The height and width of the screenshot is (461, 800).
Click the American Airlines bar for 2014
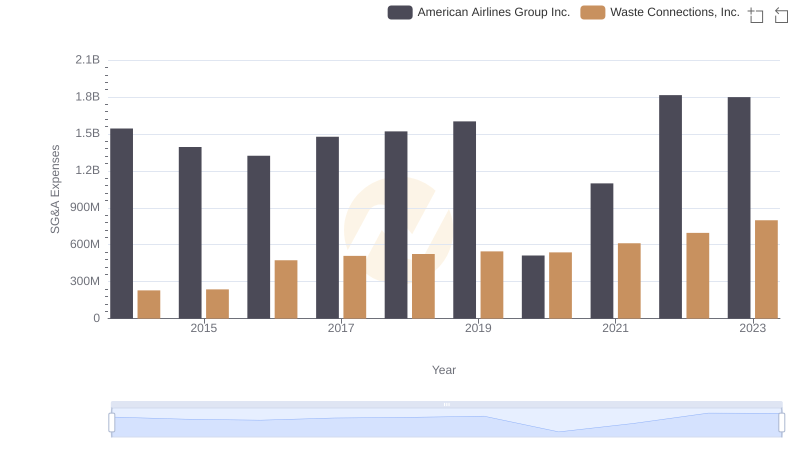(121, 223)
